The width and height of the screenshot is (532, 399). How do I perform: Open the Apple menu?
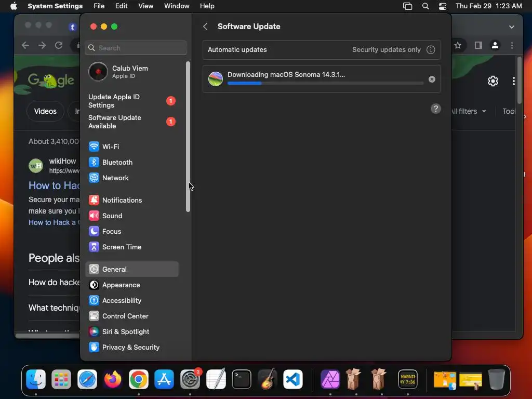click(14, 6)
